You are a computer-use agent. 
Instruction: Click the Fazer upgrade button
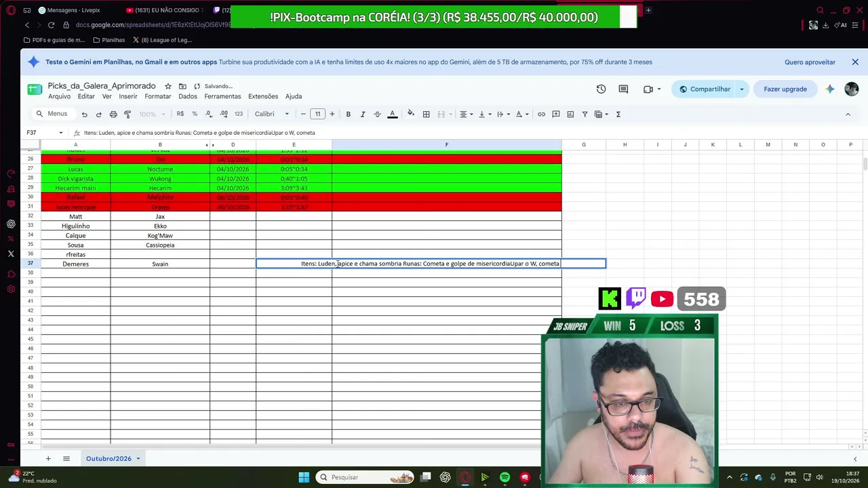click(x=785, y=89)
